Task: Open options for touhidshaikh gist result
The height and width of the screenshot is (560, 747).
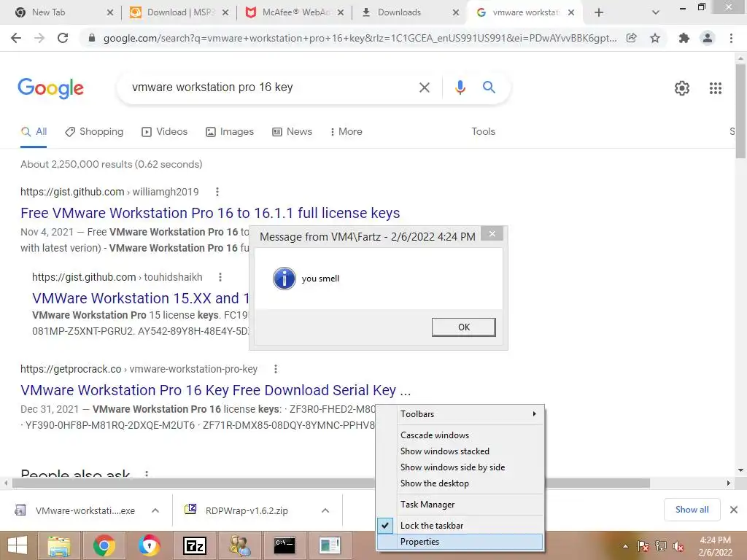Action: [x=220, y=277]
